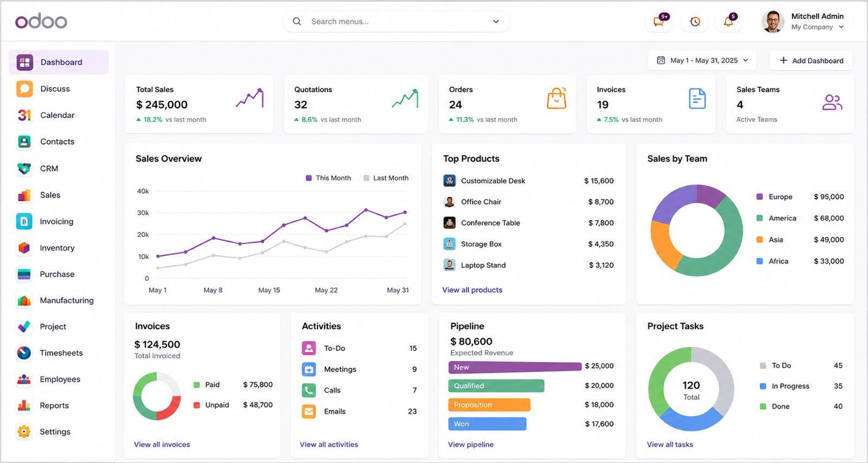Open Storage Box product row

528,244
